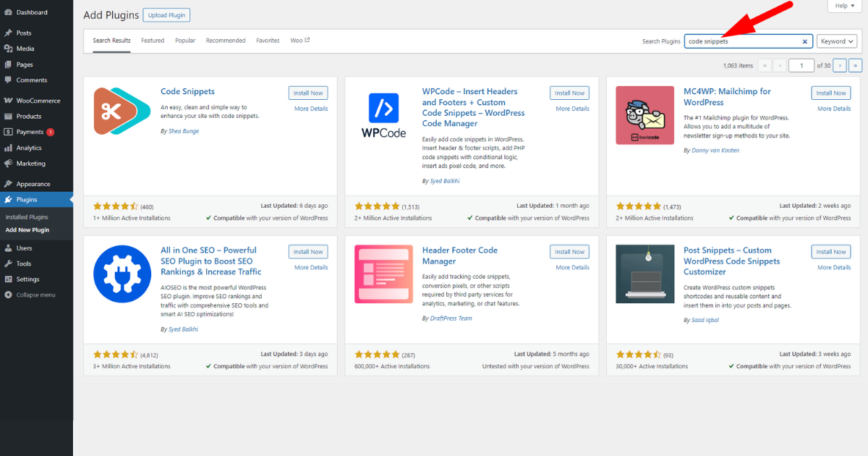
Task: Open More Details for WPCode
Action: point(573,109)
